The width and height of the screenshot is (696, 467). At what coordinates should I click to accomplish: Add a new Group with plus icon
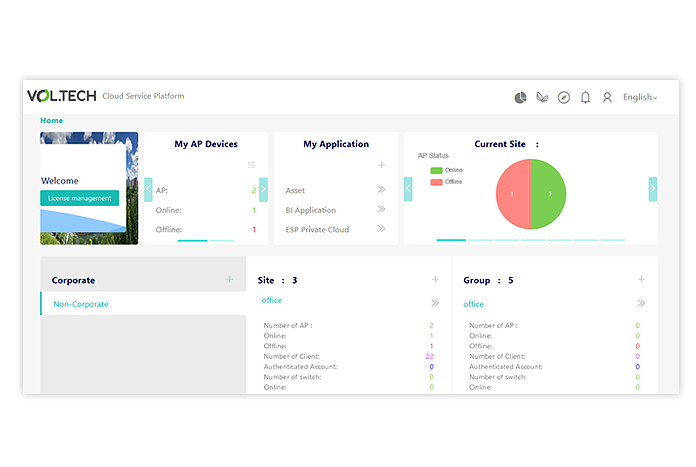641,279
